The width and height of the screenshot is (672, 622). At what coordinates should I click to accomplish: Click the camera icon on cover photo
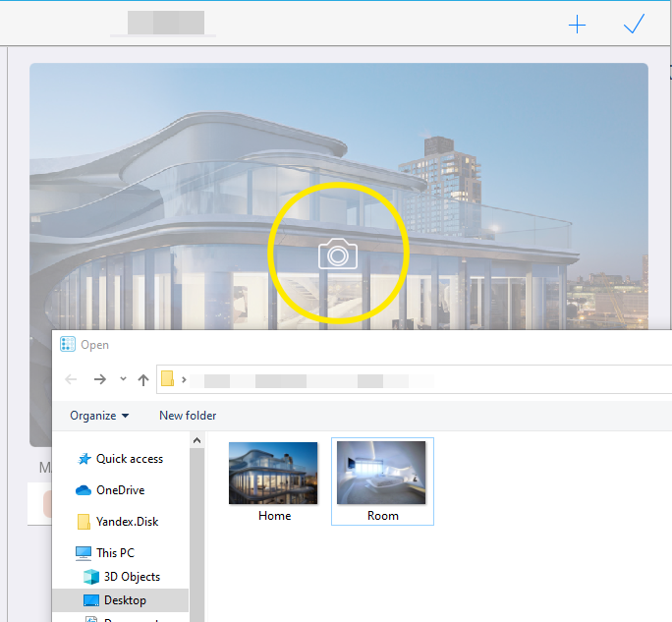tap(337, 254)
